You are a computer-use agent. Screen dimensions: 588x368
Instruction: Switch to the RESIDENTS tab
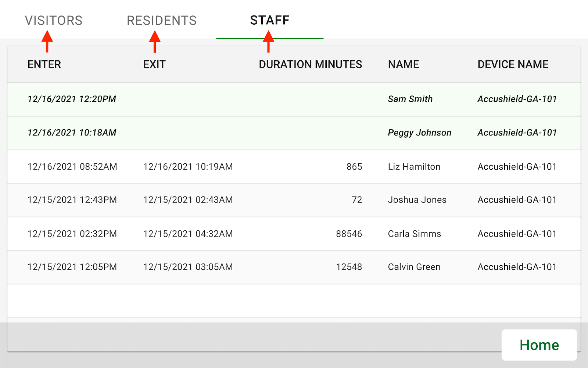[162, 20]
